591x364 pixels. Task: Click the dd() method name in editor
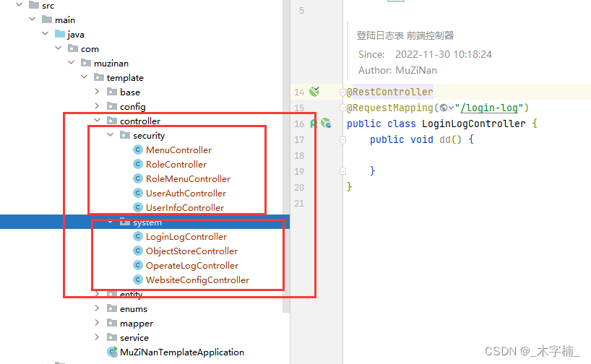point(445,140)
